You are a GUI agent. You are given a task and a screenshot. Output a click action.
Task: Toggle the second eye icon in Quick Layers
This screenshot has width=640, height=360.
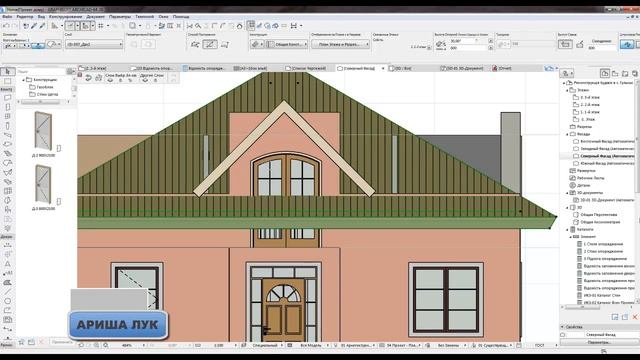click(x=145, y=80)
